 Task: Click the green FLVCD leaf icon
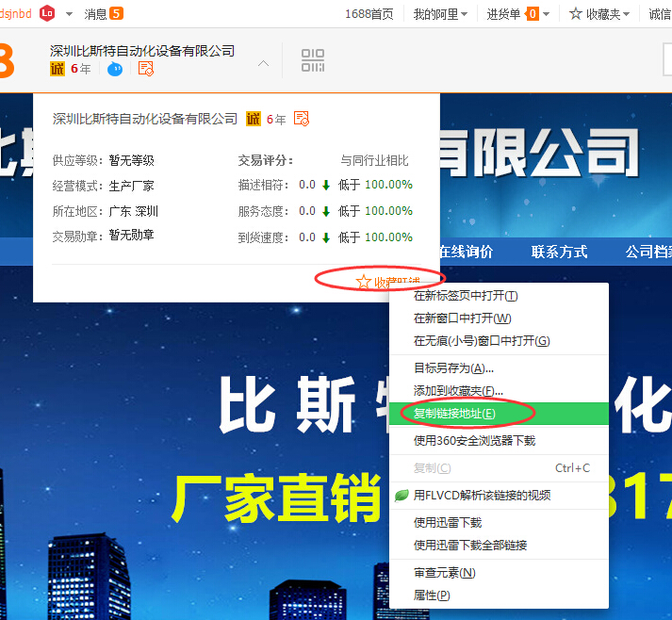402,496
